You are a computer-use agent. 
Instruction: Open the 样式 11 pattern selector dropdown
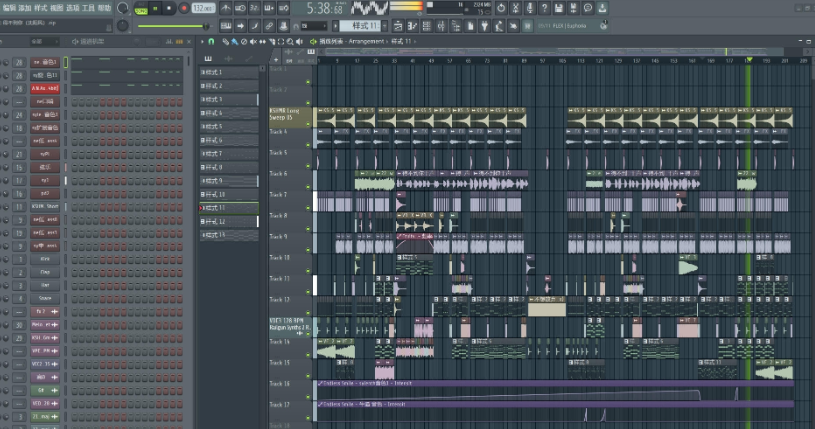point(360,24)
